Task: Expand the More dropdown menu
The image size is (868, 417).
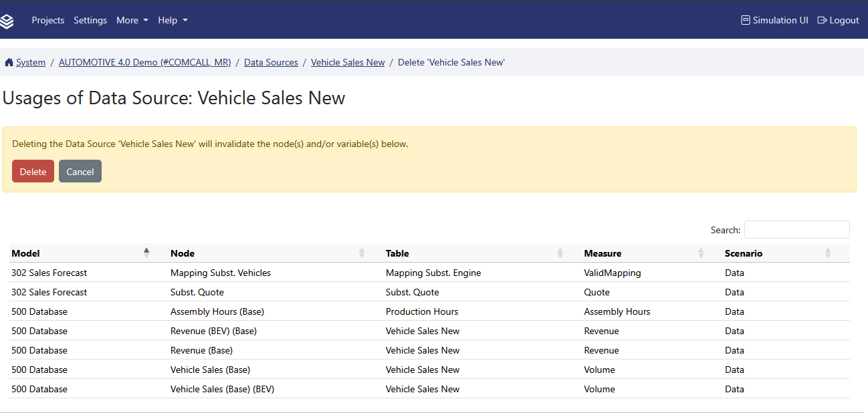Action: tap(132, 20)
